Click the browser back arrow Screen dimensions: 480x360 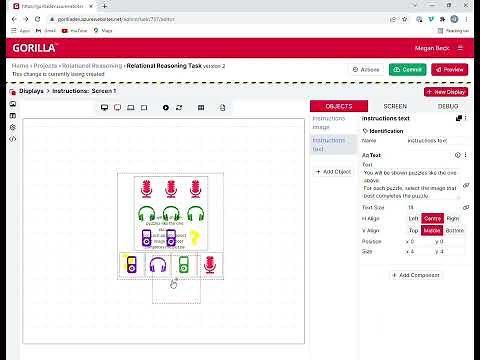coord(14,19)
